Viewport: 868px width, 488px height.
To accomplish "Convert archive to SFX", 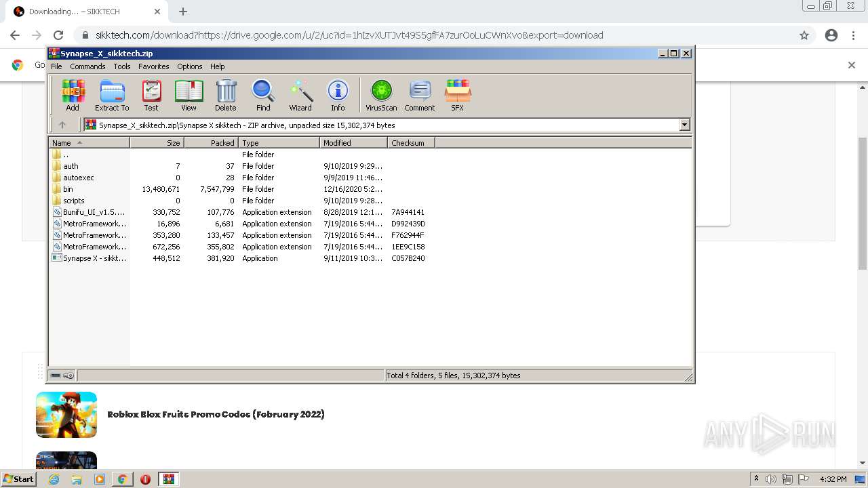I will tap(458, 95).
